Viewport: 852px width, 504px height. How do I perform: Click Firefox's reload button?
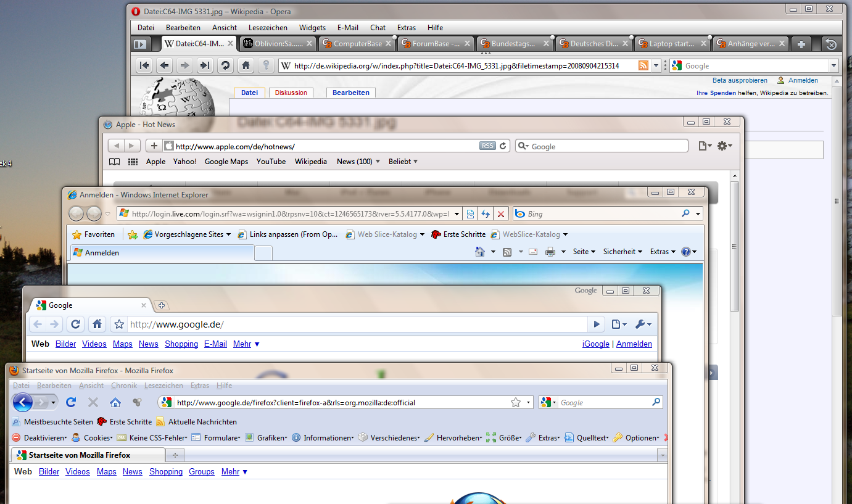click(x=71, y=403)
